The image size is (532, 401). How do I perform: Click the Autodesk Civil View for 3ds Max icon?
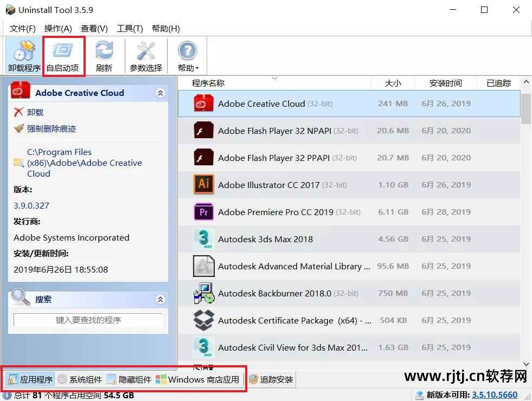[x=203, y=347]
